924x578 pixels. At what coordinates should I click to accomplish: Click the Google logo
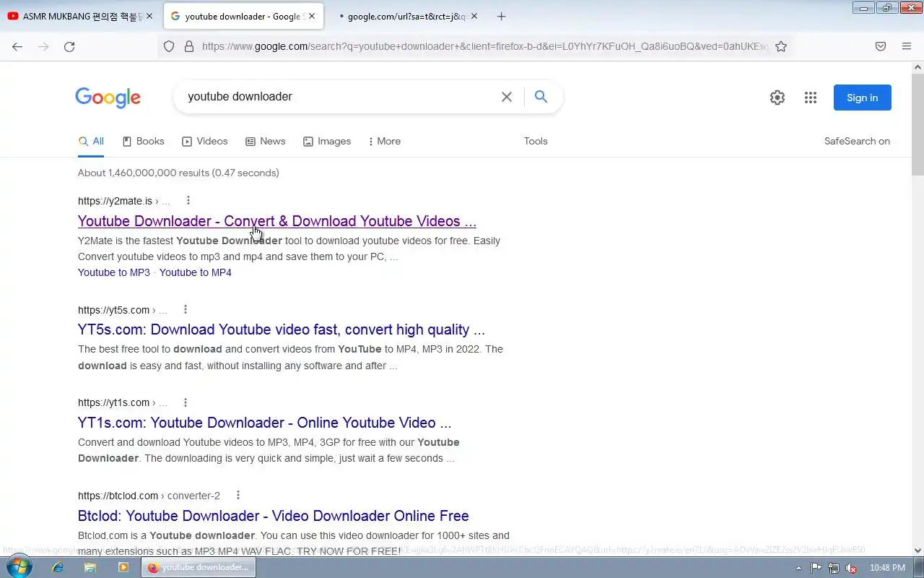pos(108,98)
